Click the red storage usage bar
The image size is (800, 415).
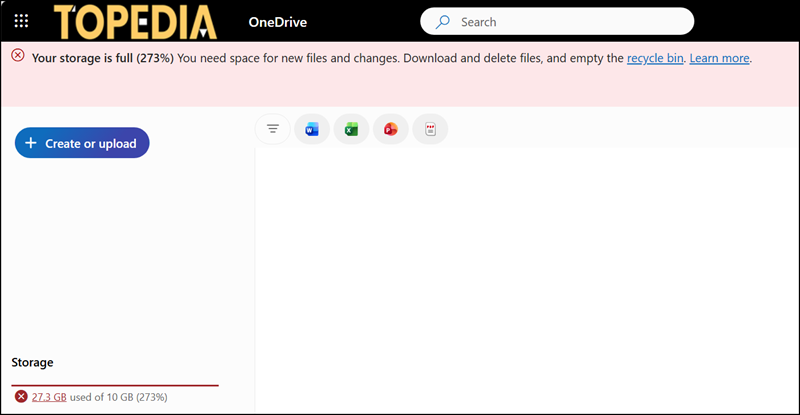115,385
